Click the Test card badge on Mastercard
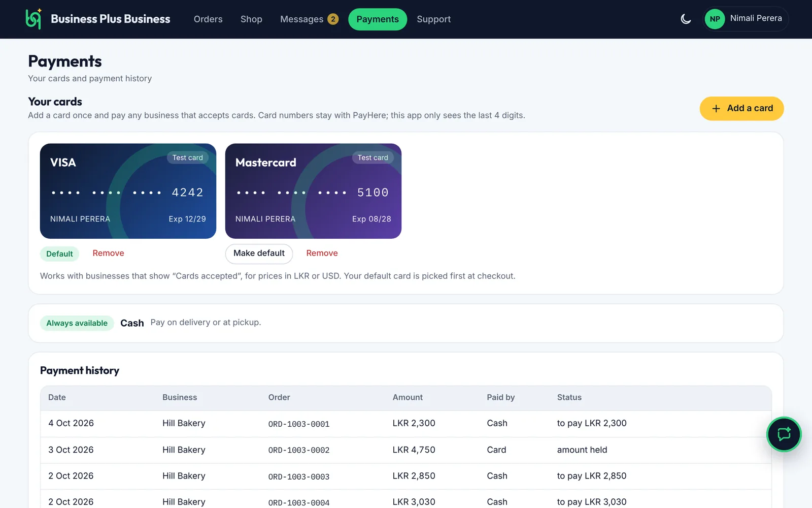812x508 pixels. [373, 157]
